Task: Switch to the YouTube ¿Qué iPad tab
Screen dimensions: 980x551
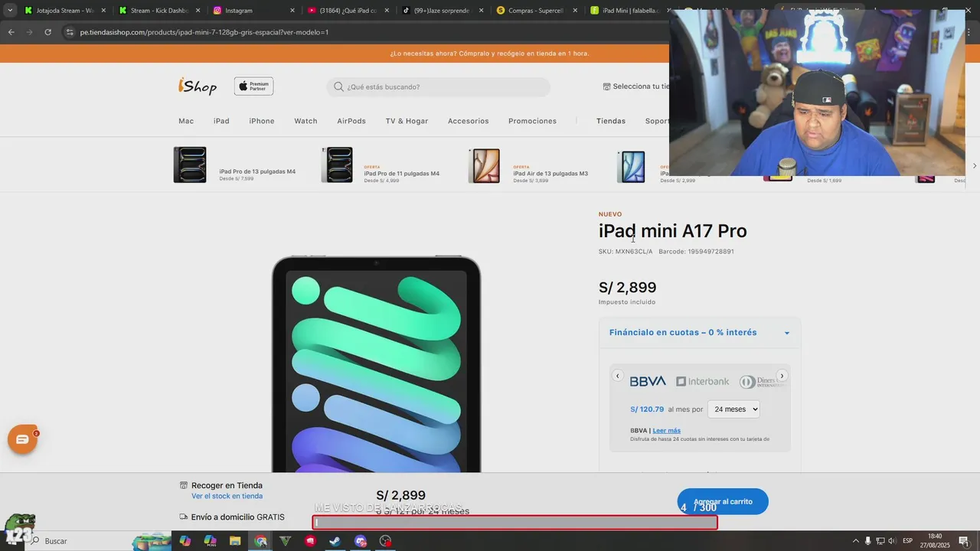Action: [x=348, y=11]
